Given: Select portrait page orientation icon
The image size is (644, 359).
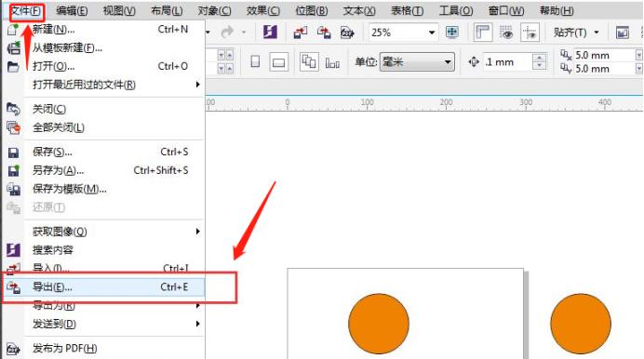Looking at the screenshot, I should (255, 62).
